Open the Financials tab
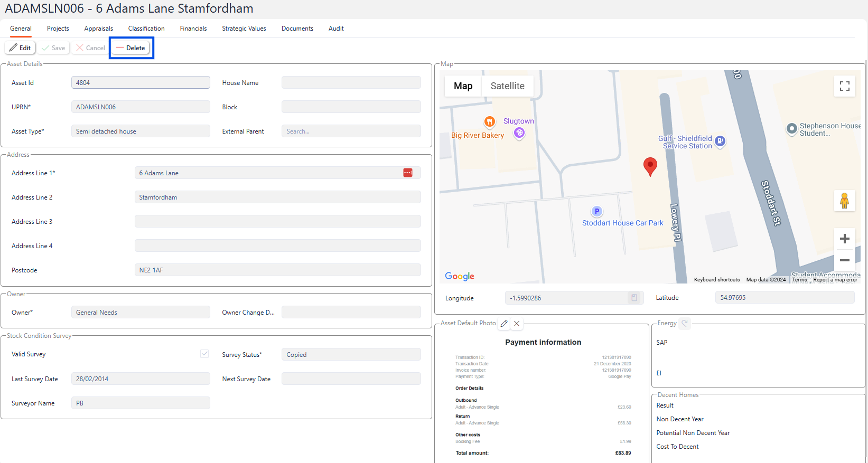The width and height of the screenshot is (868, 463). pos(193,29)
